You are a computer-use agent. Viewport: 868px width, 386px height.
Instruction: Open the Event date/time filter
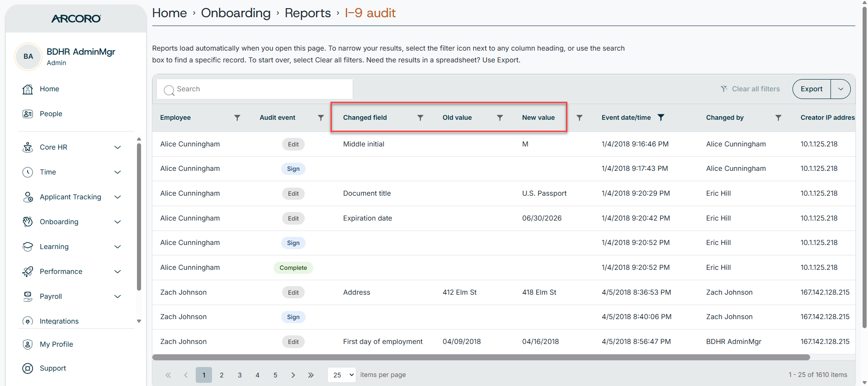pyautogui.click(x=660, y=118)
